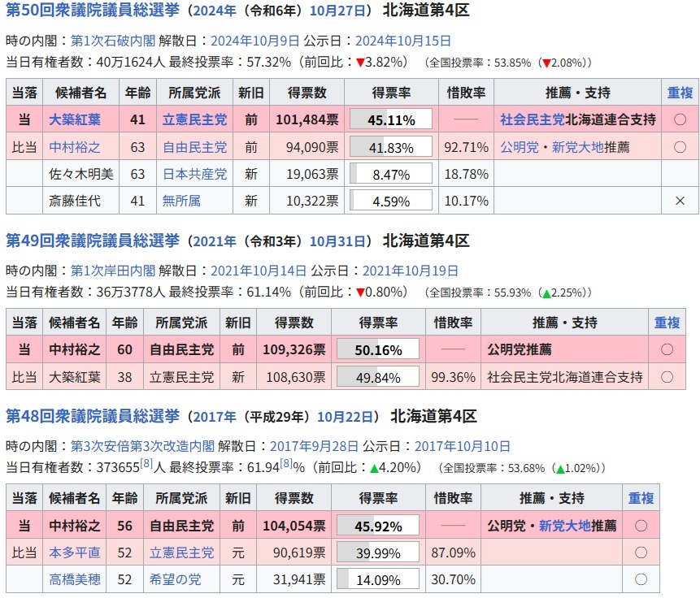Click the 第3次安倍第3次改造内閣 link
700x598 pixels.
tap(142, 446)
